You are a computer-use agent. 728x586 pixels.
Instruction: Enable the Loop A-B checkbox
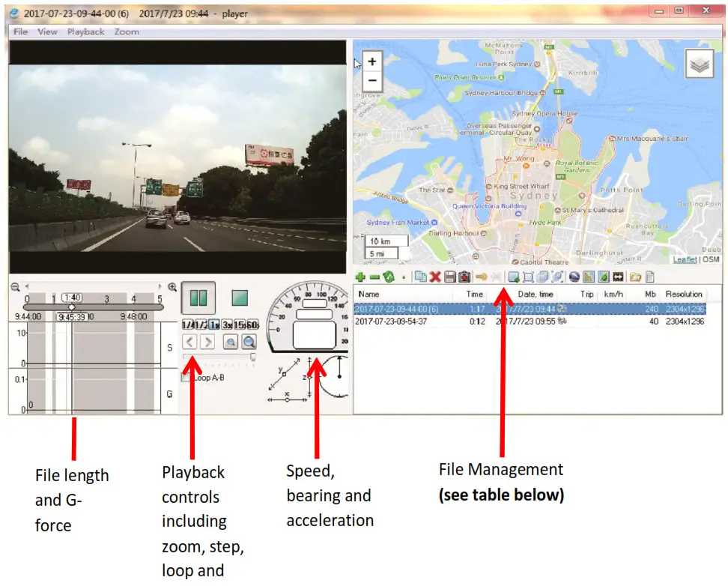[x=185, y=377]
